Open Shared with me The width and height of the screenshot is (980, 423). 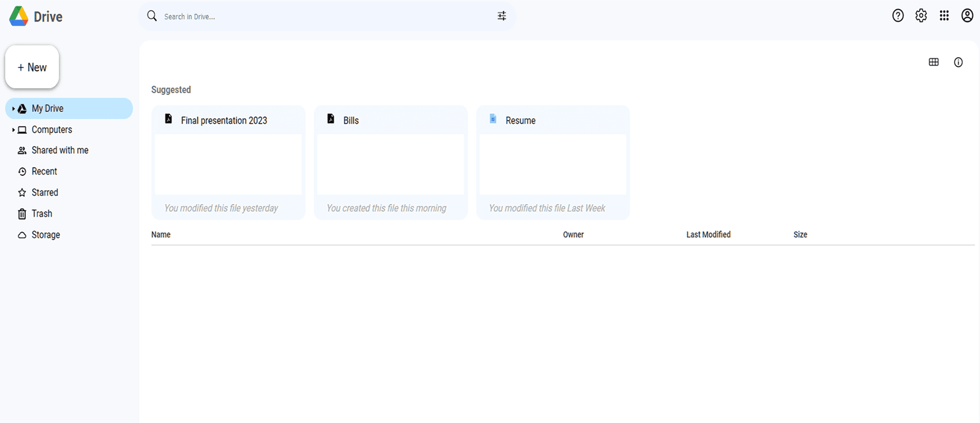[59, 150]
